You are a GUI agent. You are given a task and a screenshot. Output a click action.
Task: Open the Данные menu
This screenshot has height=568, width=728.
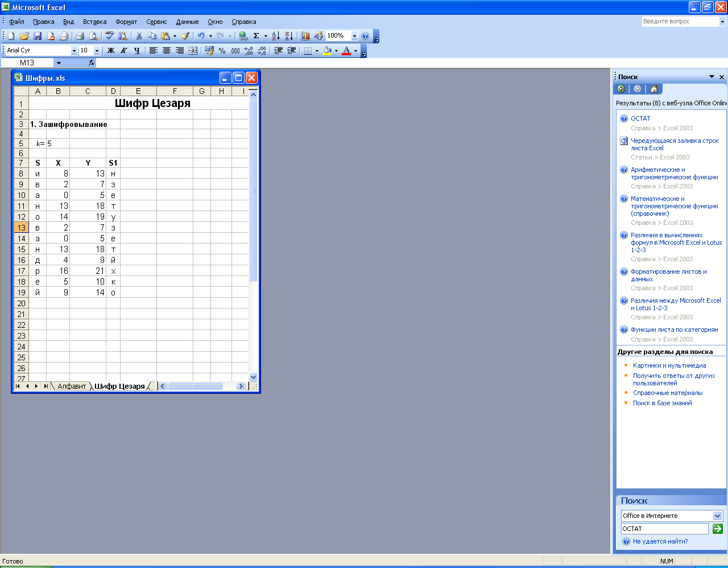pyautogui.click(x=188, y=22)
